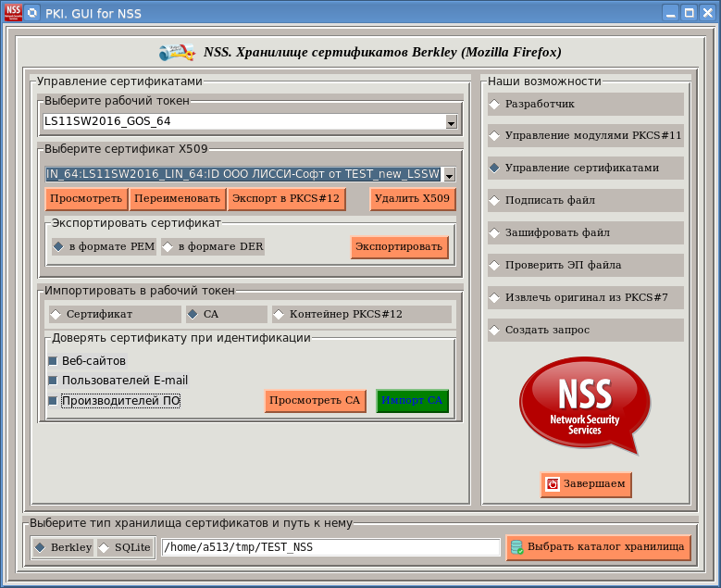Toggle Производителей ПО trust checkbox

(x=53, y=401)
